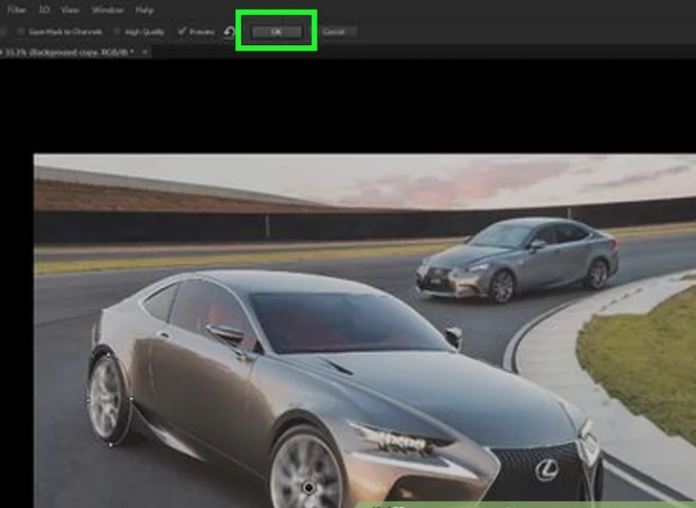Close the background copy document tab
Screen dimensions: 696x508
pos(146,51)
